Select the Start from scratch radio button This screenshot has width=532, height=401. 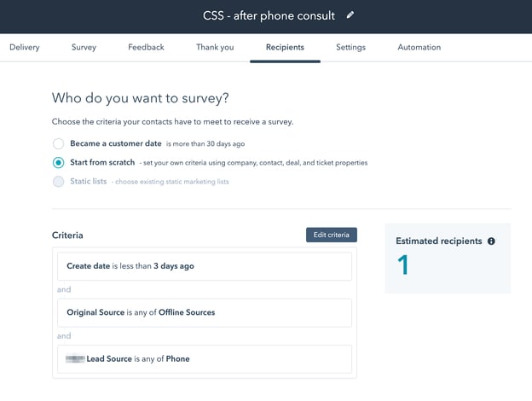point(58,162)
